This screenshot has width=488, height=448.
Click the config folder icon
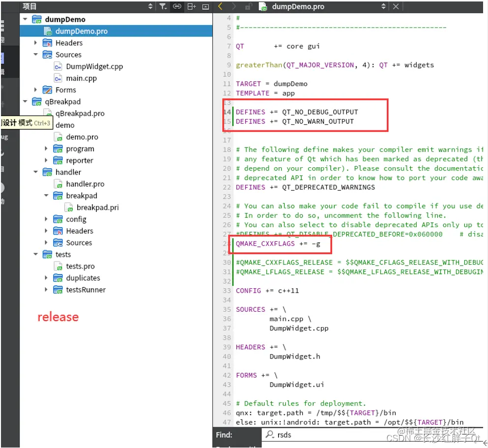pos(58,219)
